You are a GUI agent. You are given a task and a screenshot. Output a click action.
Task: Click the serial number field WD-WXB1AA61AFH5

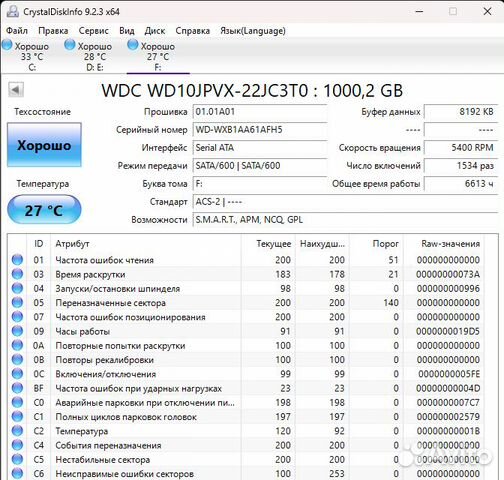260,130
